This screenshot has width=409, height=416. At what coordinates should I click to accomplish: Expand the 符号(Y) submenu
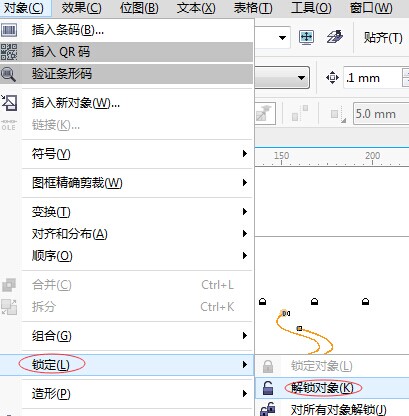[x=127, y=154]
